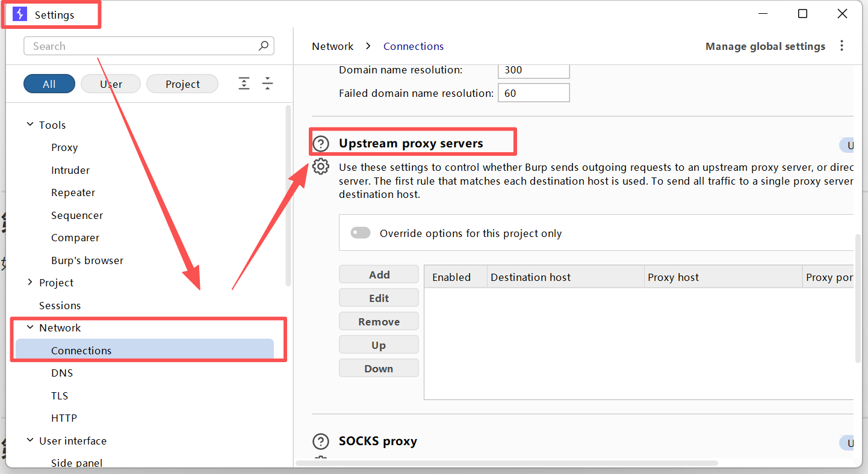The image size is (868, 474).
Task: Click the Add proxy rule button
Action: (379, 274)
